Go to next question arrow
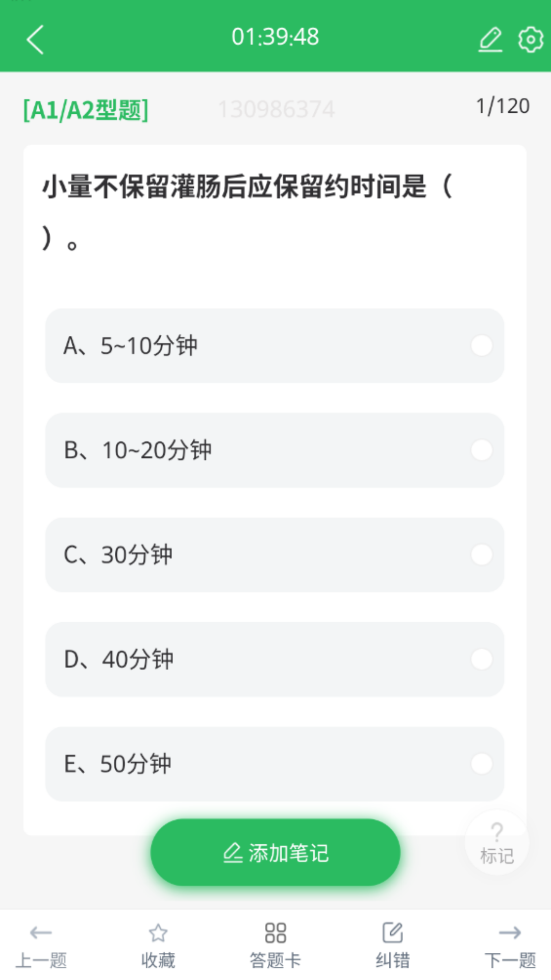 tap(510, 933)
